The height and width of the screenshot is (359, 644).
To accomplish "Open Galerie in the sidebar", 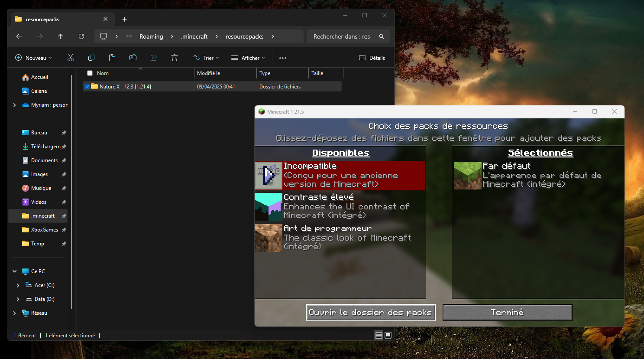I will point(39,91).
